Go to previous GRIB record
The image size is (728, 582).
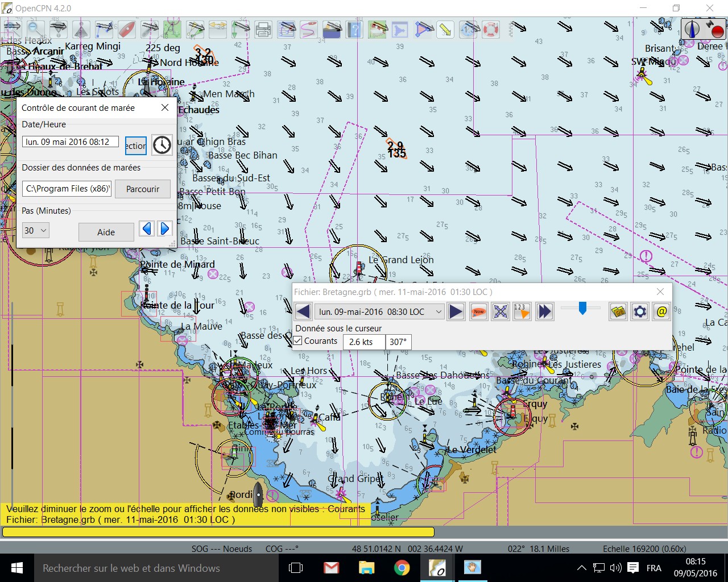point(303,311)
